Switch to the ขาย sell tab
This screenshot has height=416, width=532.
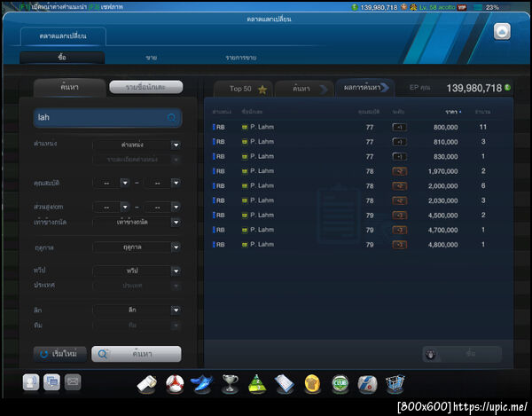tap(152, 58)
